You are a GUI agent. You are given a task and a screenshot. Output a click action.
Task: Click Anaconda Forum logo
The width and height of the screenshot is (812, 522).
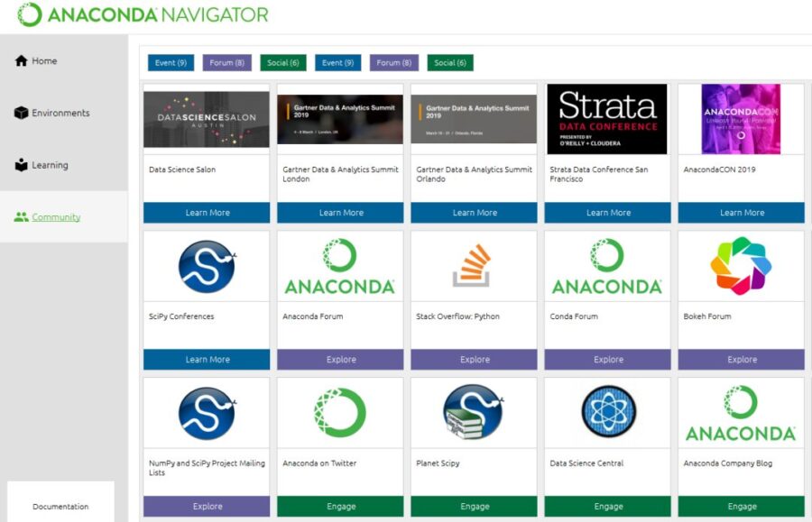point(340,267)
